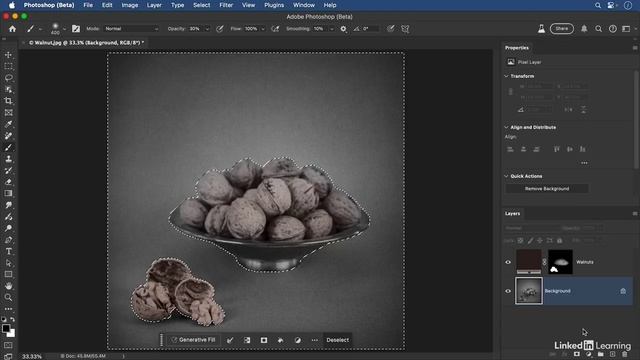Open Photoshop search in options bar

point(598,29)
